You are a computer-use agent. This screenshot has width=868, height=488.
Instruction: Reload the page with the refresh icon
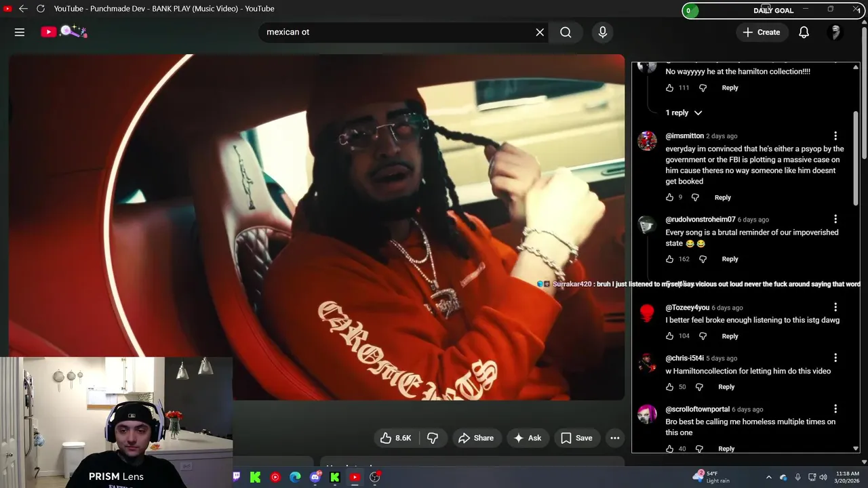(41, 9)
